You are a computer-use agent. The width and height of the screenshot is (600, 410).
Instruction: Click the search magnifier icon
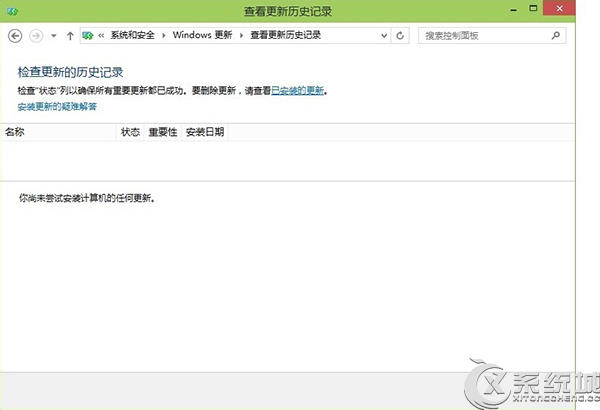point(556,36)
